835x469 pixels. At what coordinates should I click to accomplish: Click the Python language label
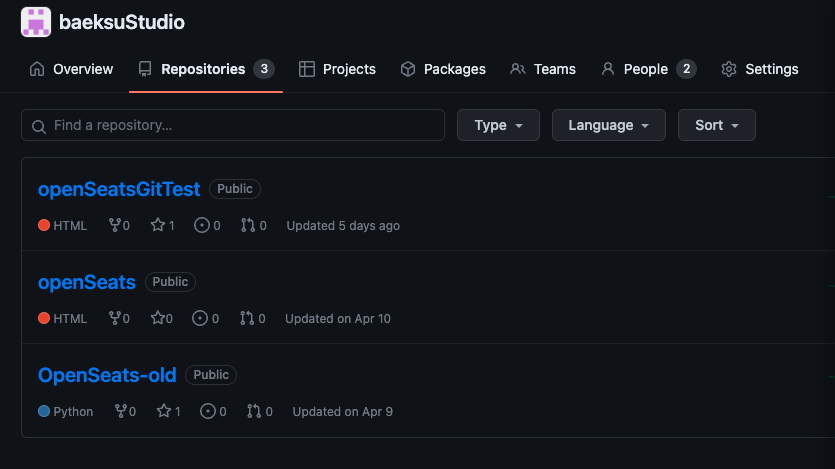tap(73, 412)
